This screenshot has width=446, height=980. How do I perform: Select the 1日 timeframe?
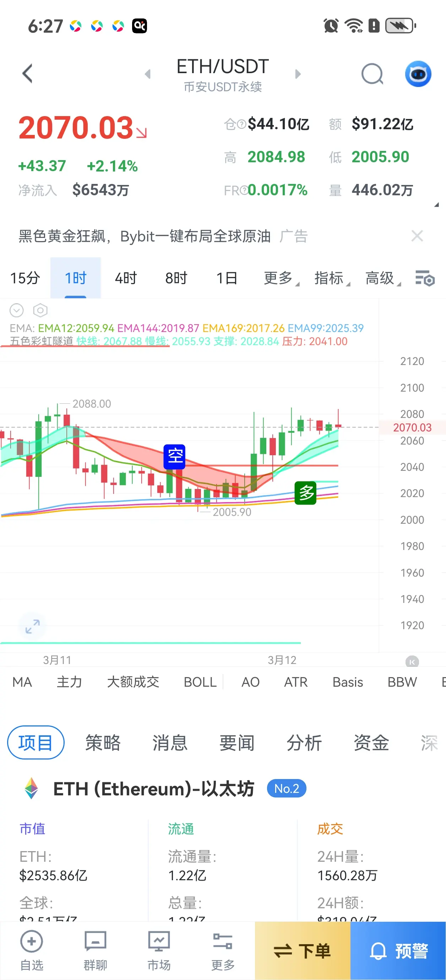point(227,278)
